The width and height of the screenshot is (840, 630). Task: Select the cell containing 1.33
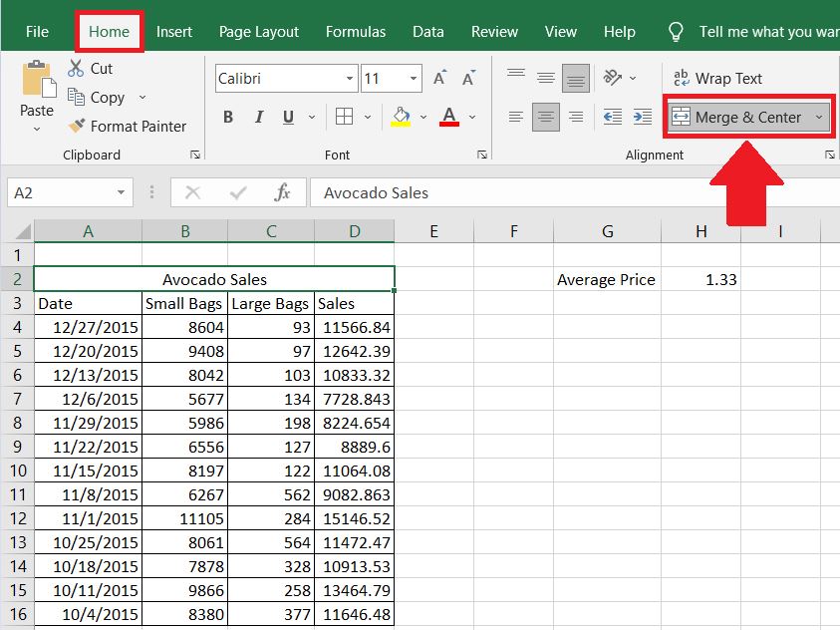(701, 279)
